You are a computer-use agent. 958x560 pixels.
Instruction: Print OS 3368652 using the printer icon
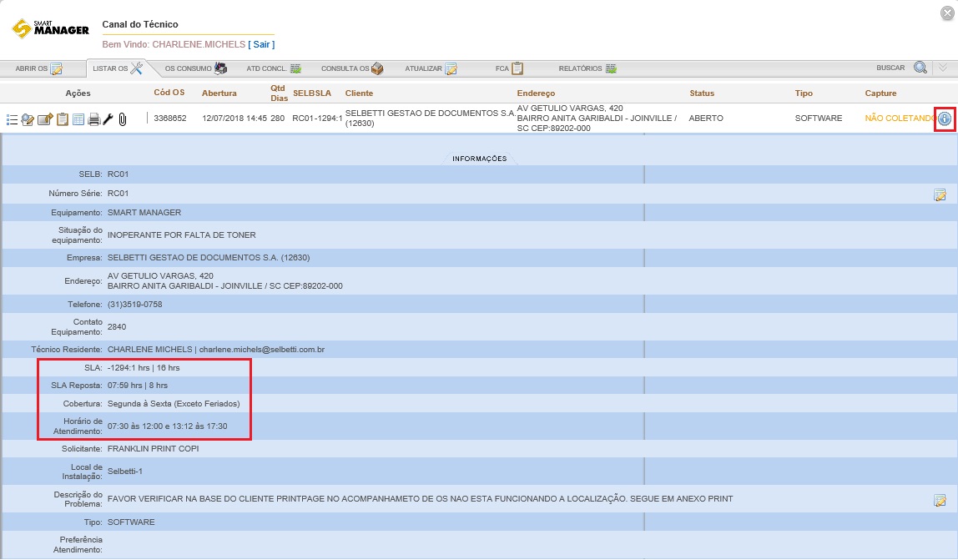coord(94,119)
